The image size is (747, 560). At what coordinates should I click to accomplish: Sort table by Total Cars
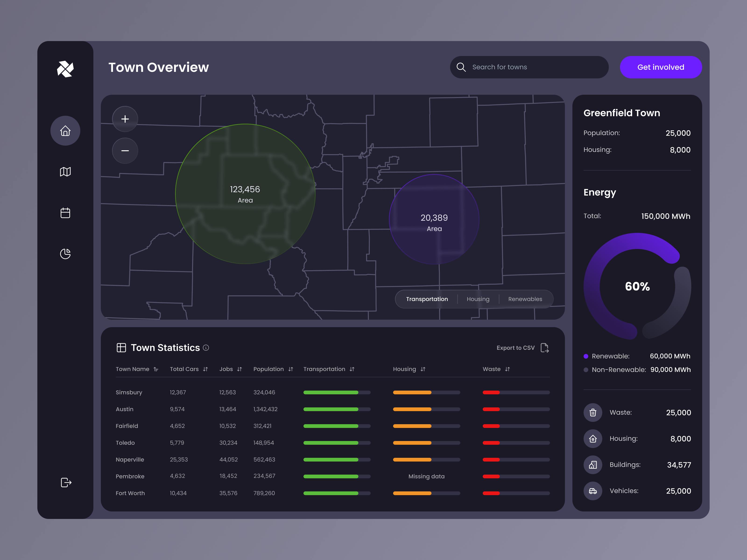click(205, 369)
